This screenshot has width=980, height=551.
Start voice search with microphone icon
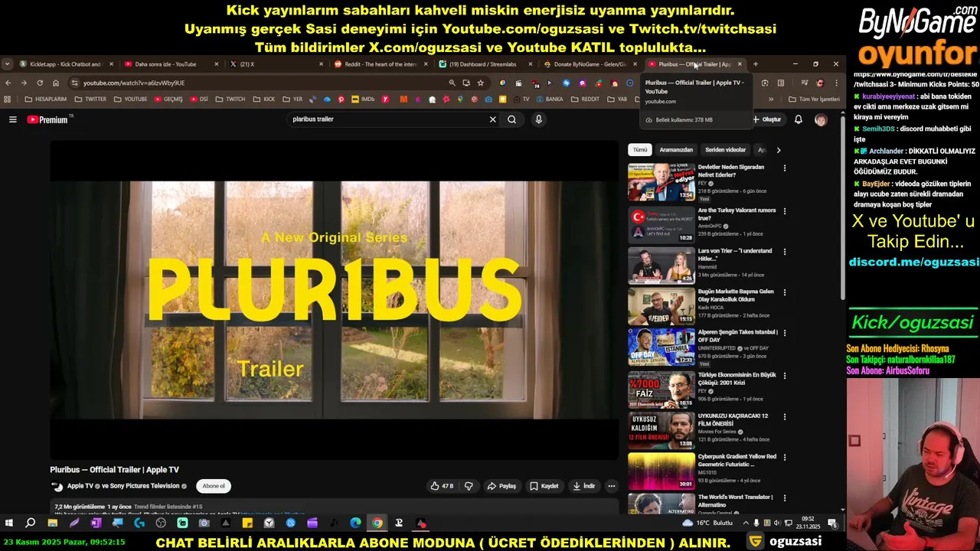click(x=538, y=119)
